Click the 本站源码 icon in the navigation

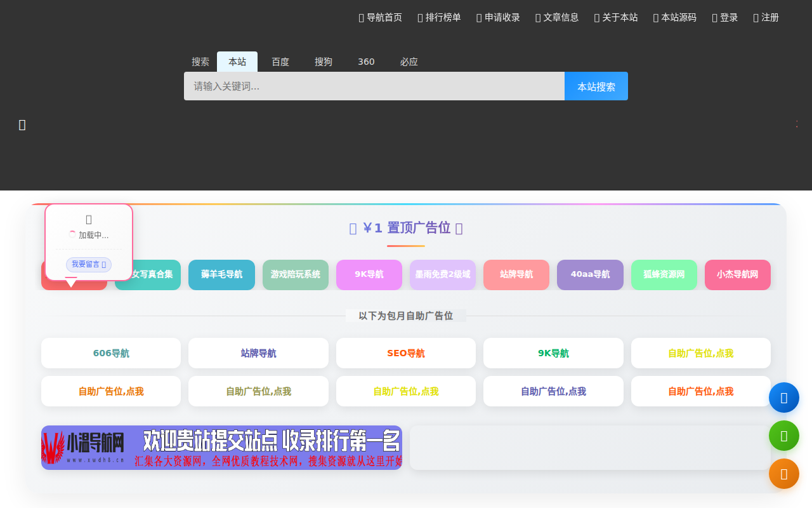[x=654, y=18]
